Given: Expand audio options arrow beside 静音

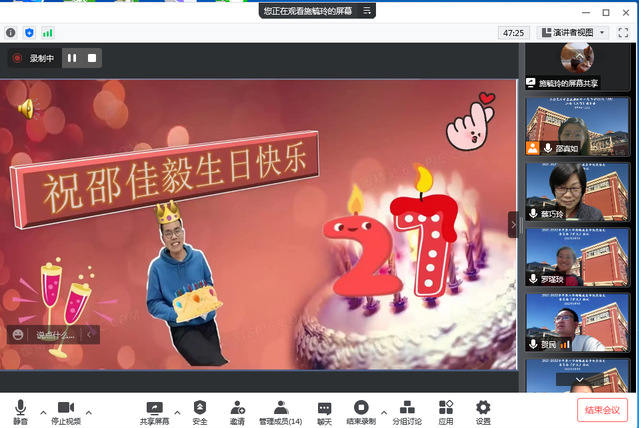Looking at the screenshot, I should (42, 411).
